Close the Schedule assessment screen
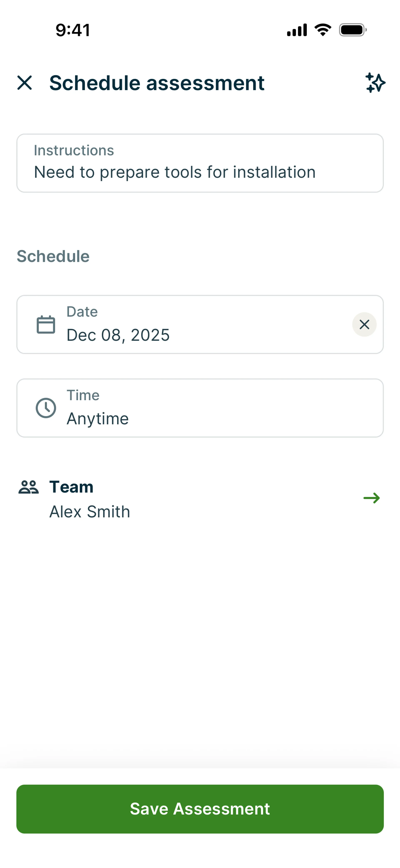The image size is (400, 868). (25, 83)
